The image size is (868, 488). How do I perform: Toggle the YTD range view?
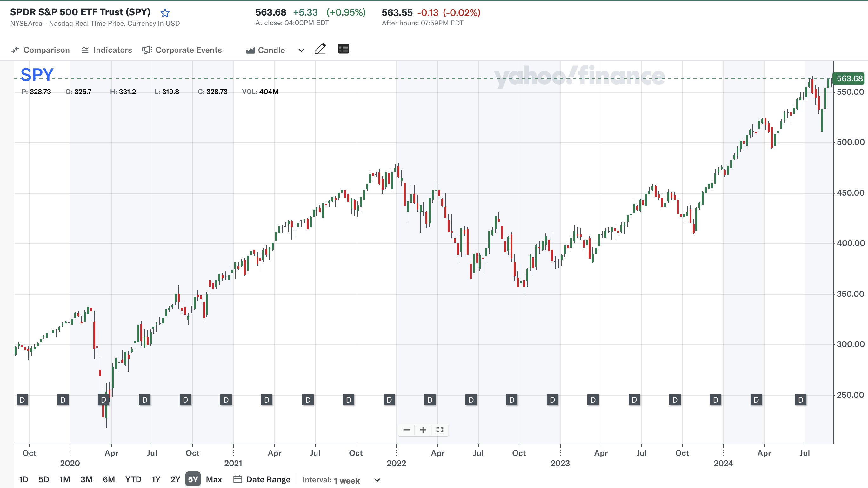click(x=133, y=479)
